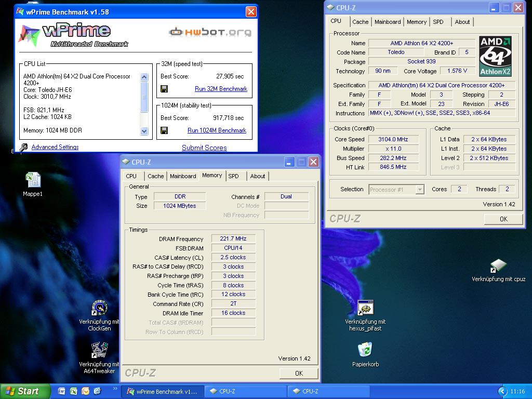Select the A64Tweaker shortcut icon
This screenshot has height=399, width=532.
99,350
